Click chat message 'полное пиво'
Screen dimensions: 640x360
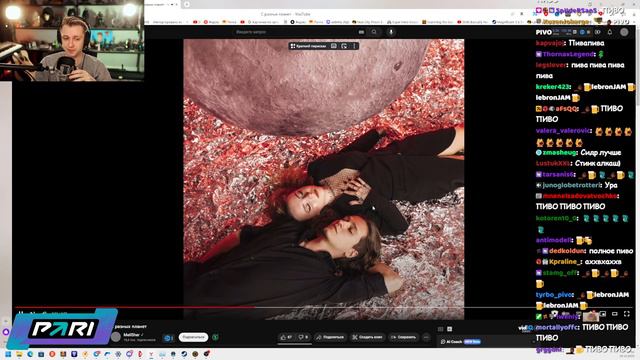(x=611, y=251)
